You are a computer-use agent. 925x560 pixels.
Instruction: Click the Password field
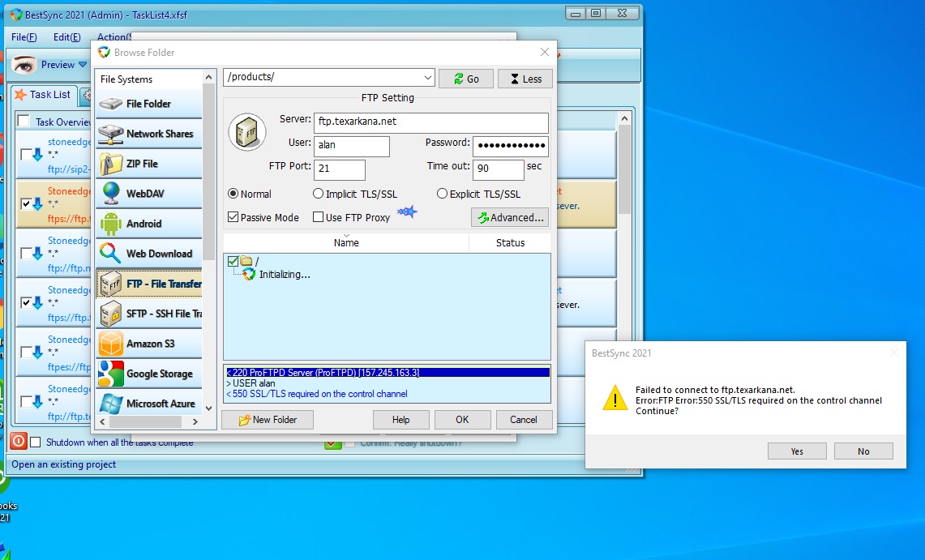tap(511, 146)
